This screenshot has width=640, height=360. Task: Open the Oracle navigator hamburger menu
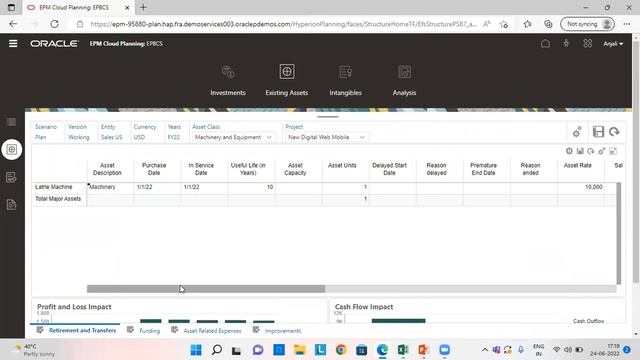point(13,43)
